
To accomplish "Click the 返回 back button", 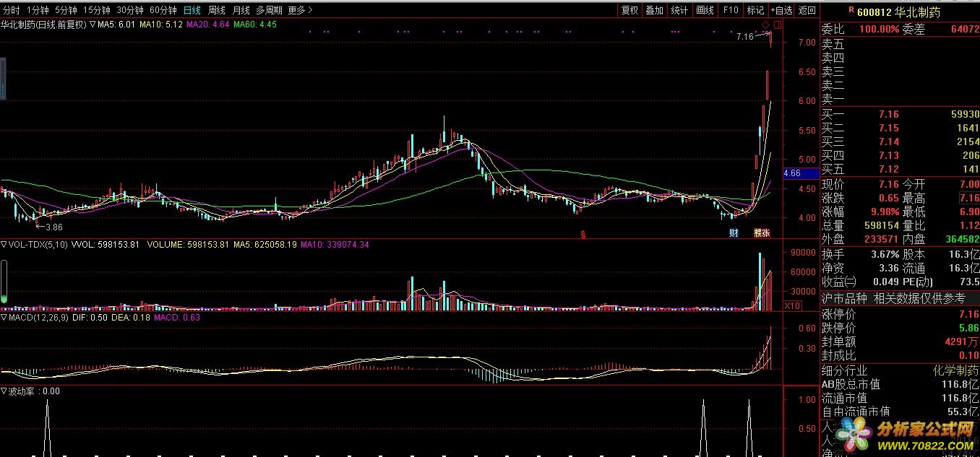I will [x=807, y=10].
